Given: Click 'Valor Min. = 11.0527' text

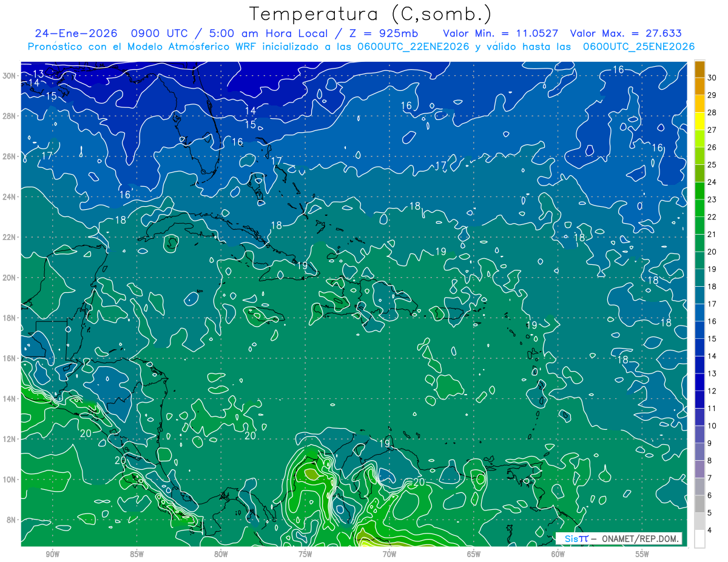Looking at the screenshot, I should [500, 33].
